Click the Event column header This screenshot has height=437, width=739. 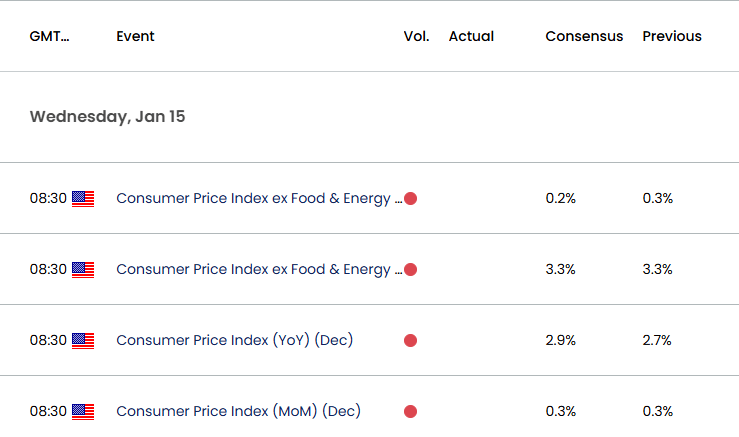click(135, 36)
